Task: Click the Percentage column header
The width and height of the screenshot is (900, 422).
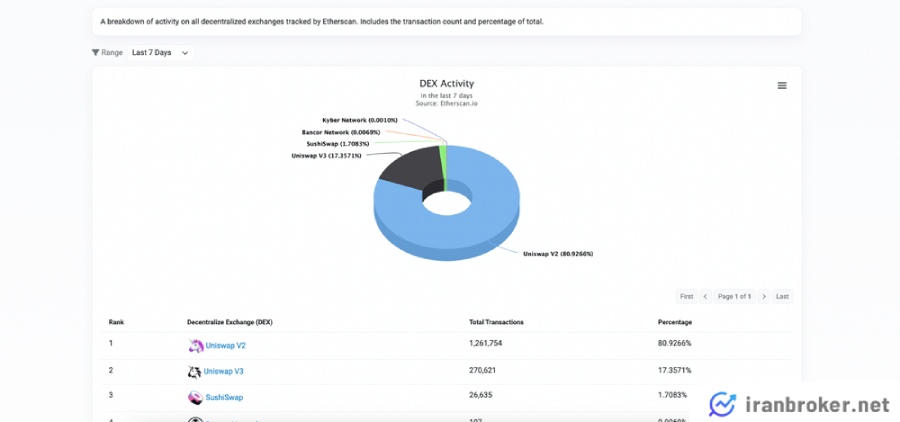Action: 674,322
